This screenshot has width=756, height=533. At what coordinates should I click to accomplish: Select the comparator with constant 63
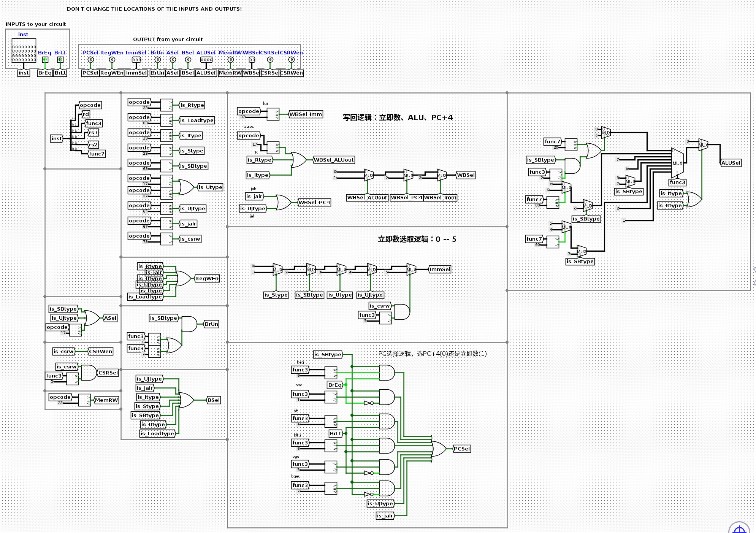(x=166, y=166)
